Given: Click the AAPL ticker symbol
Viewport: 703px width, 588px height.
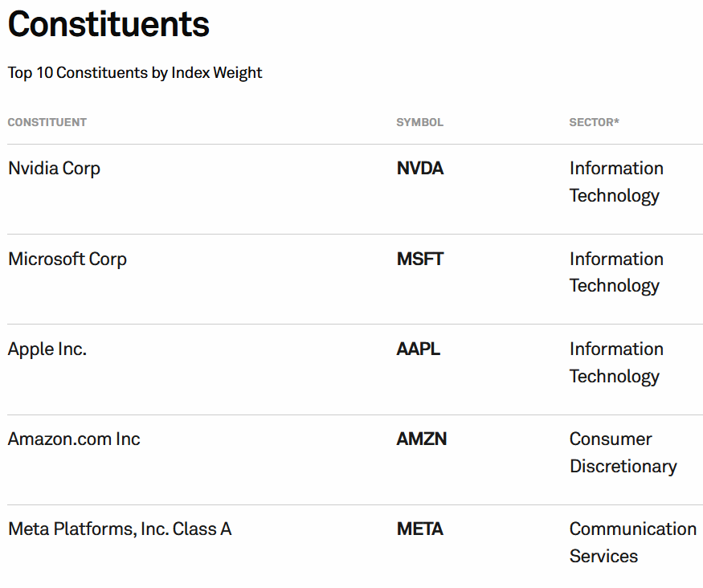Looking at the screenshot, I should (419, 349).
